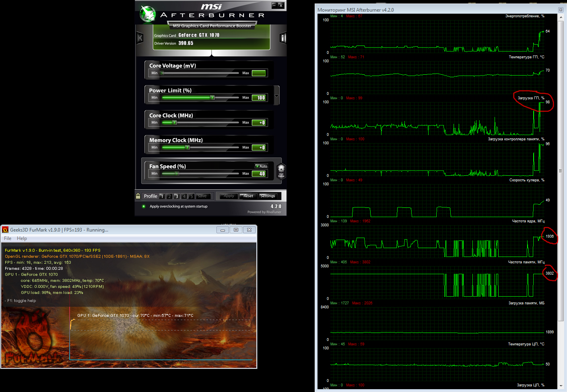Screen dimensions: 567x392
Task: Open the Kombustor K side button
Action: point(140,38)
